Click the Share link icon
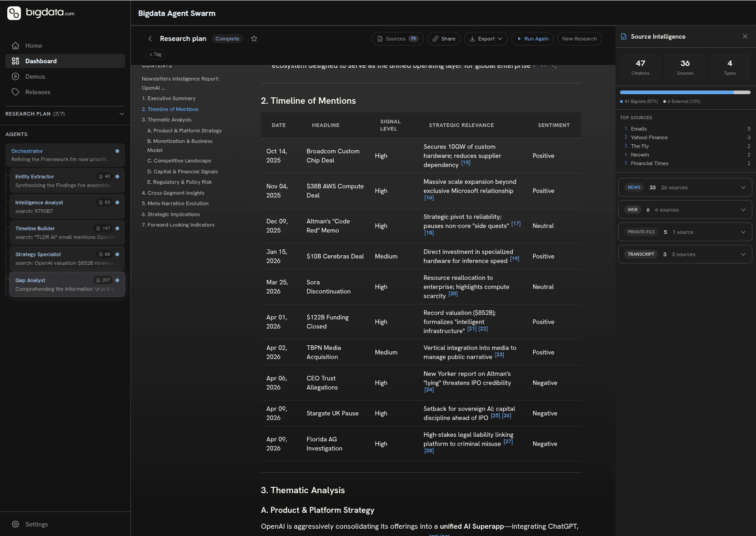Image resolution: width=756 pixels, height=536 pixels. point(436,39)
